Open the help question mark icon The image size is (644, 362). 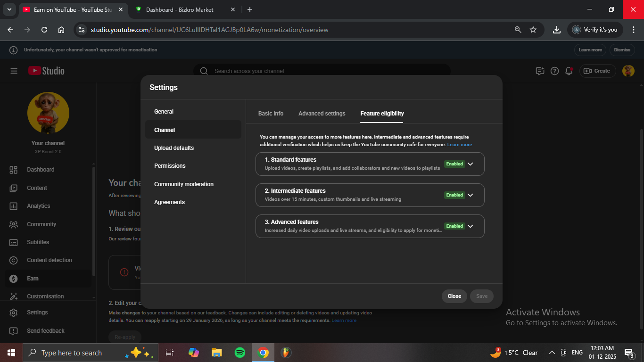pyautogui.click(x=554, y=71)
